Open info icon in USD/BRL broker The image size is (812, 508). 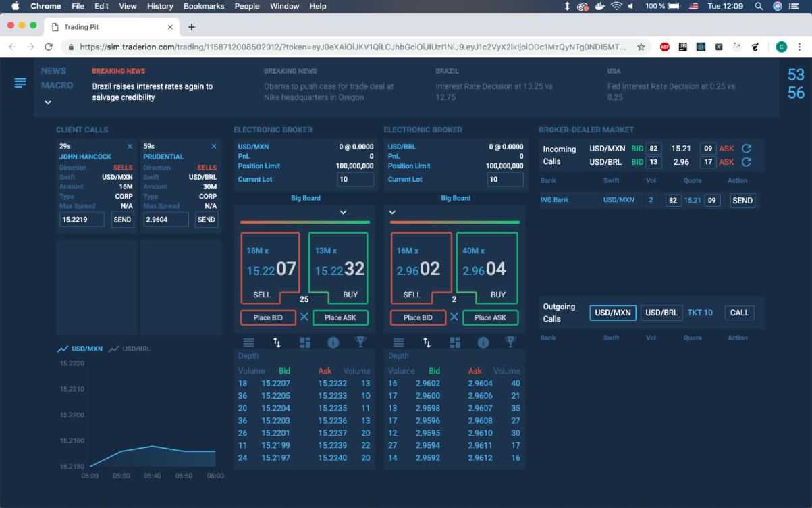click(x=483, y=342)
